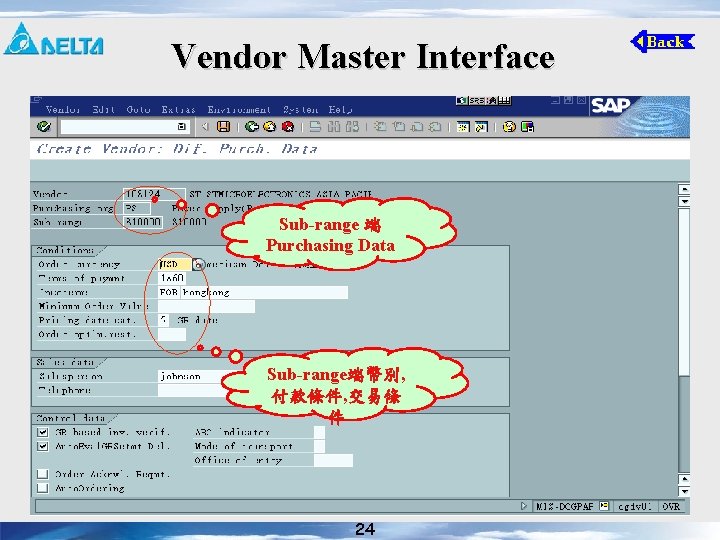Click the Order optim. rest. field
720x540 pixels.
[172, 334]
